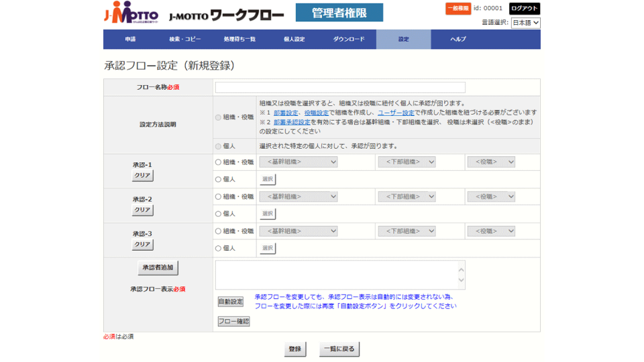Click クリア button under 承認-2
Image resolution: width=644 pixels, height=362 pixels.
[x=142, y=210]
